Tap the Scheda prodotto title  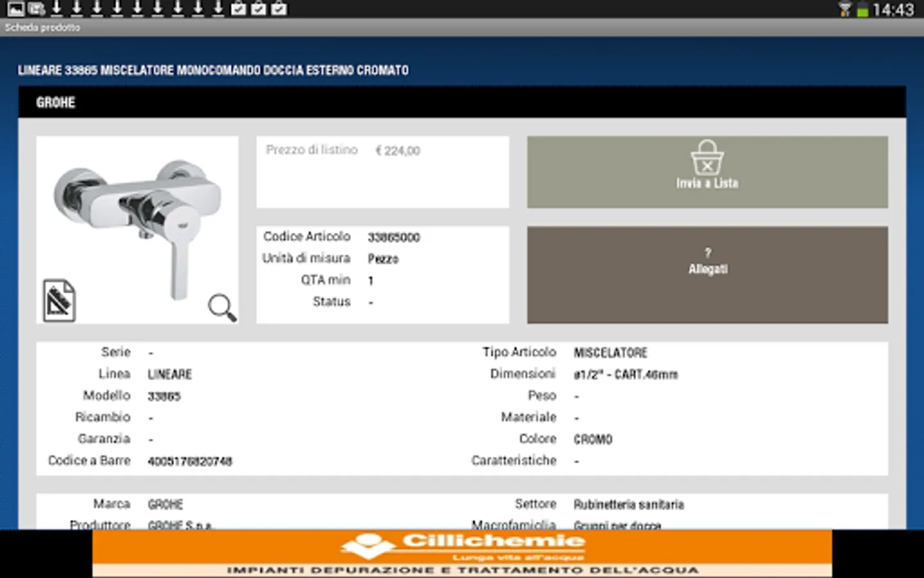click(42, 28)
